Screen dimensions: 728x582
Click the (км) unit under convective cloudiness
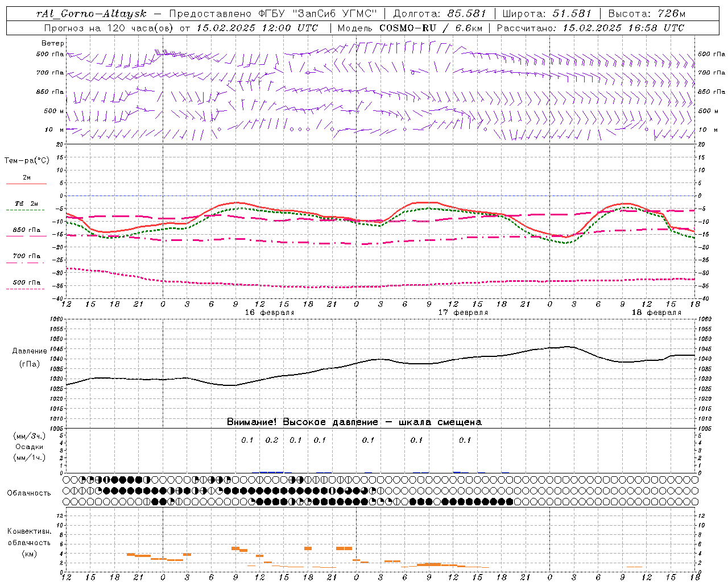29,554
